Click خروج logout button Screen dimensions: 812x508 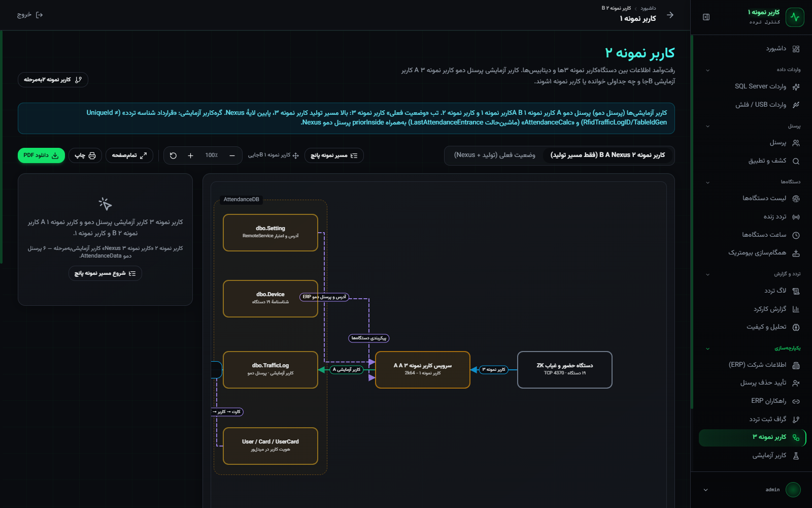pyautogui.click(x=30, y=15)
